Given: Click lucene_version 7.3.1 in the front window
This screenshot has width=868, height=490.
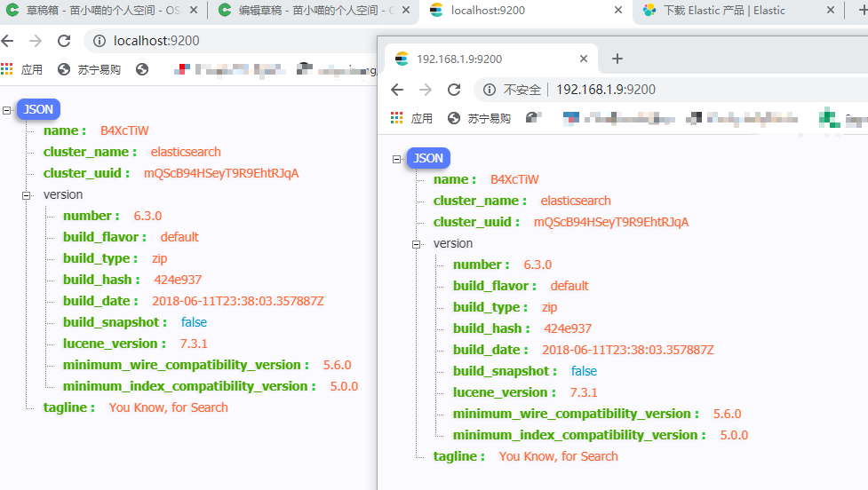Looking at the screenshot, I should [584, 392].
